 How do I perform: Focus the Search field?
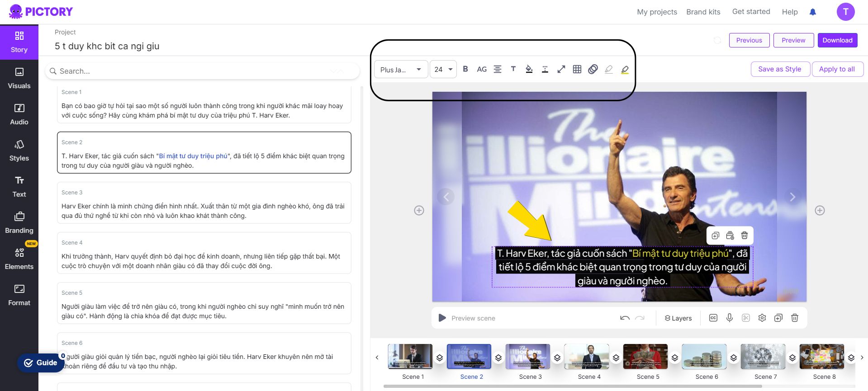click(202, 71)
